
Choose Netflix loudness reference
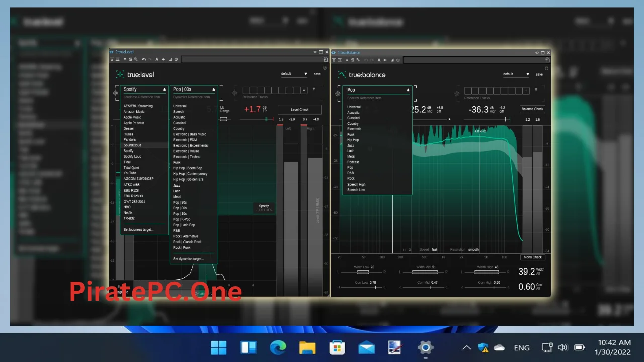point(128,213)
